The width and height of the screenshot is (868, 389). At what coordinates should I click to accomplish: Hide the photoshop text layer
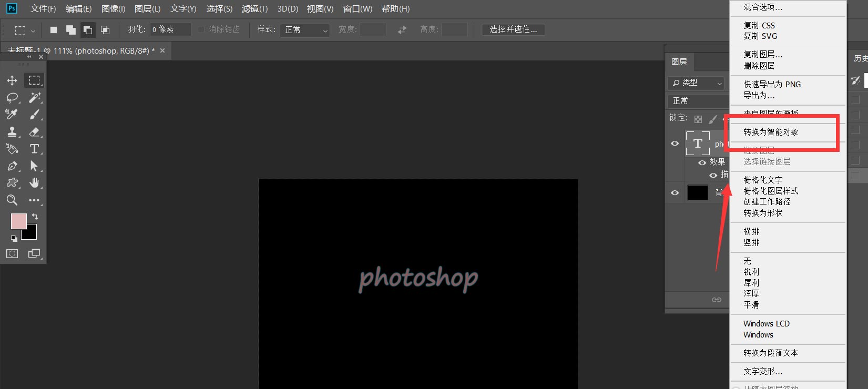(x=675, y=144)
